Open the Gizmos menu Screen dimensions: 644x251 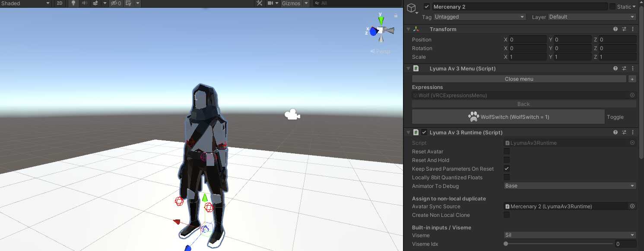292,3
